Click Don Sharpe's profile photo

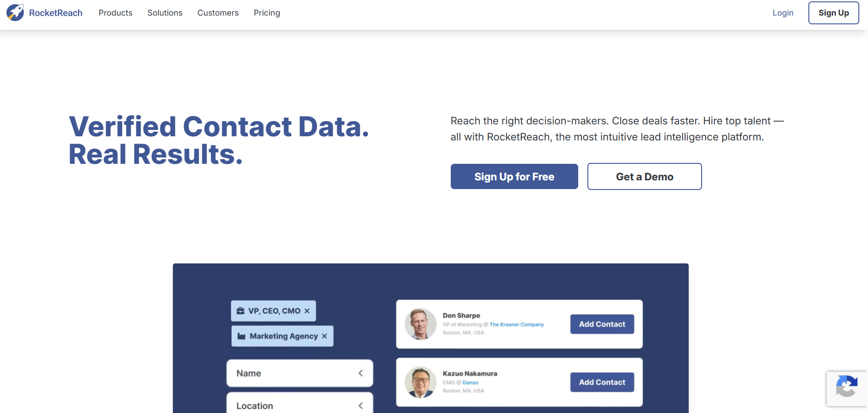tap(420, 324)
